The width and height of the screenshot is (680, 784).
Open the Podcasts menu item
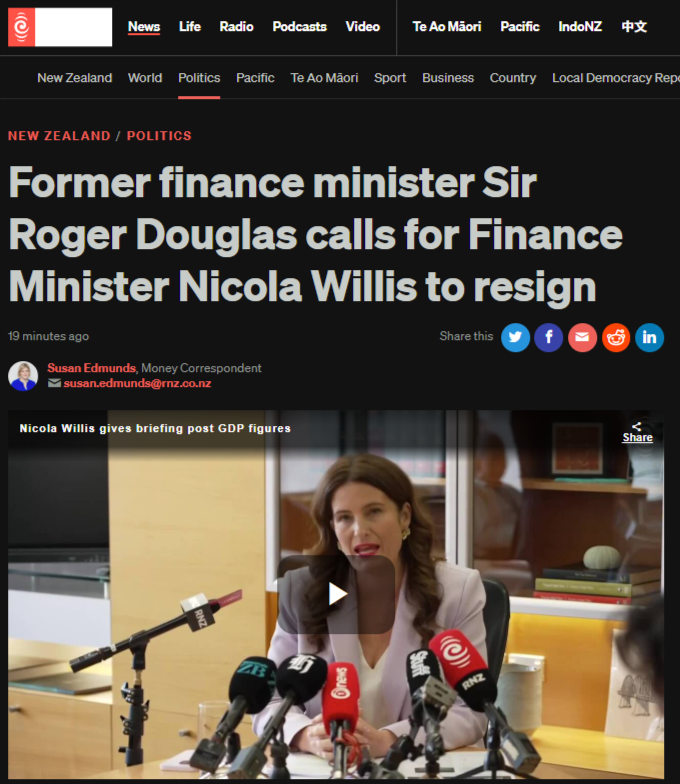[299, 26]
